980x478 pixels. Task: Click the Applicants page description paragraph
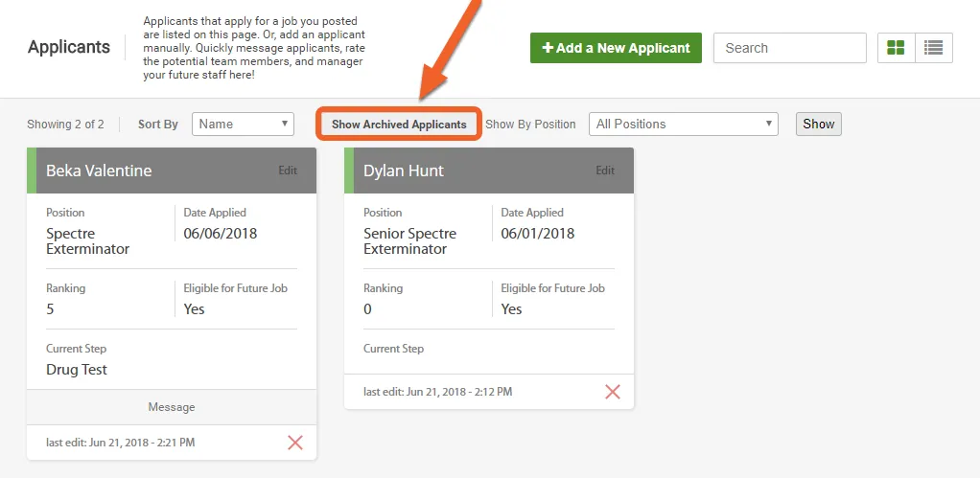[254, 48]
